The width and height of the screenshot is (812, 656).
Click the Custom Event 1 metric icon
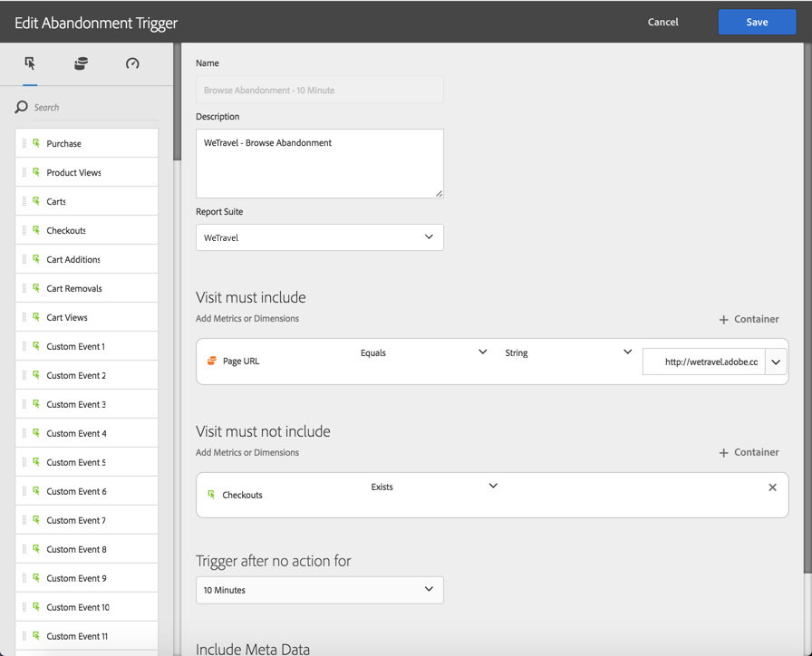pyautogui.click(x=36, y=346)
